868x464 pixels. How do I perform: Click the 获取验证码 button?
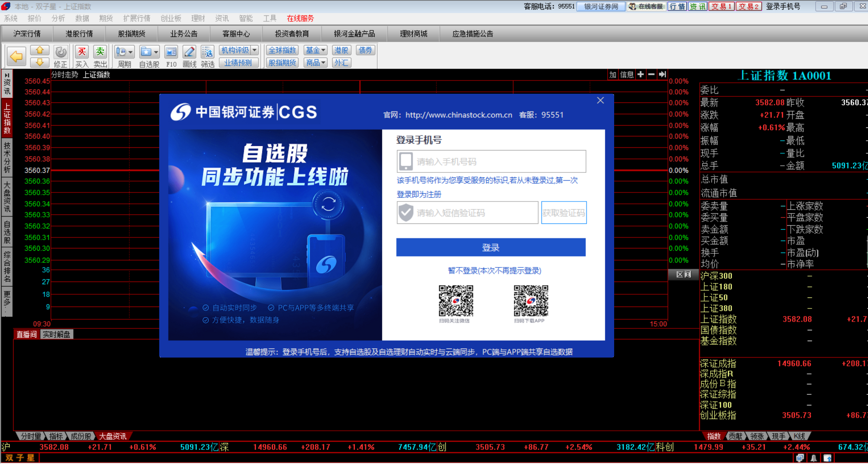pyautogui.click(x=564, y=213)
